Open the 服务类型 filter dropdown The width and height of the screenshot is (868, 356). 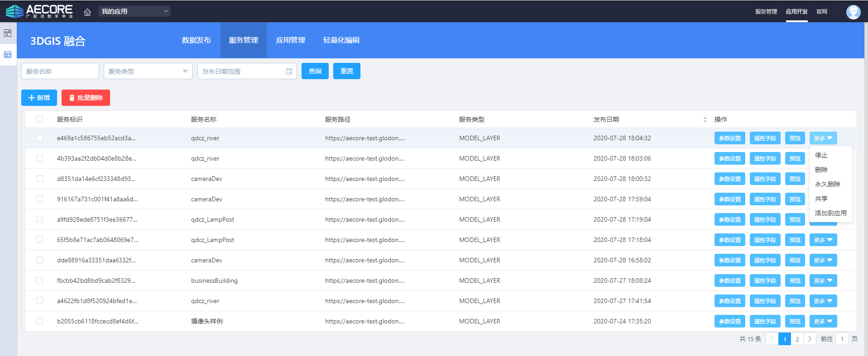tap(148, 71)
